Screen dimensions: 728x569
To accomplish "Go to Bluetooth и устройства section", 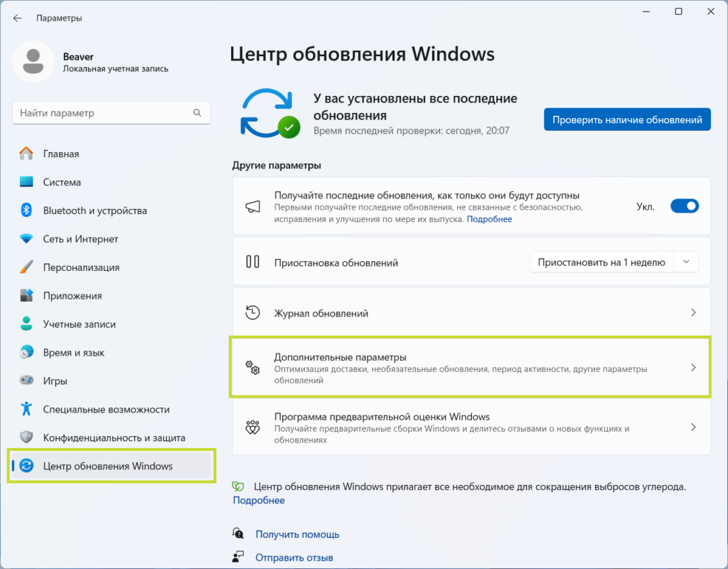I will [x=112, y=210].
